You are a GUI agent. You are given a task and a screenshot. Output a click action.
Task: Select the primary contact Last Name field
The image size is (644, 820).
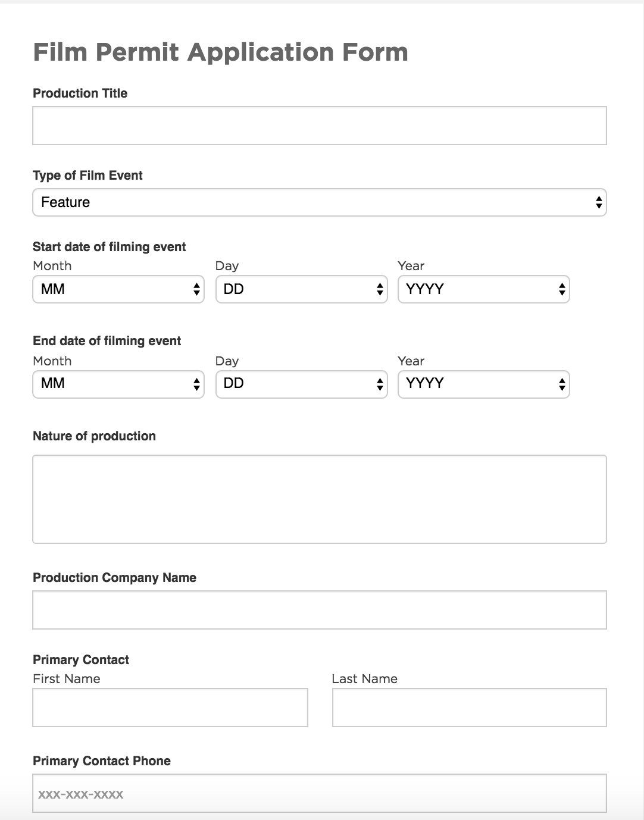tap(469, 707)
